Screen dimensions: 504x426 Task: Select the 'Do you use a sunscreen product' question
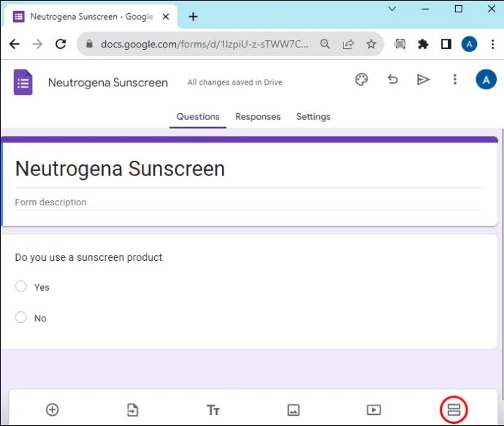[88, 257]
